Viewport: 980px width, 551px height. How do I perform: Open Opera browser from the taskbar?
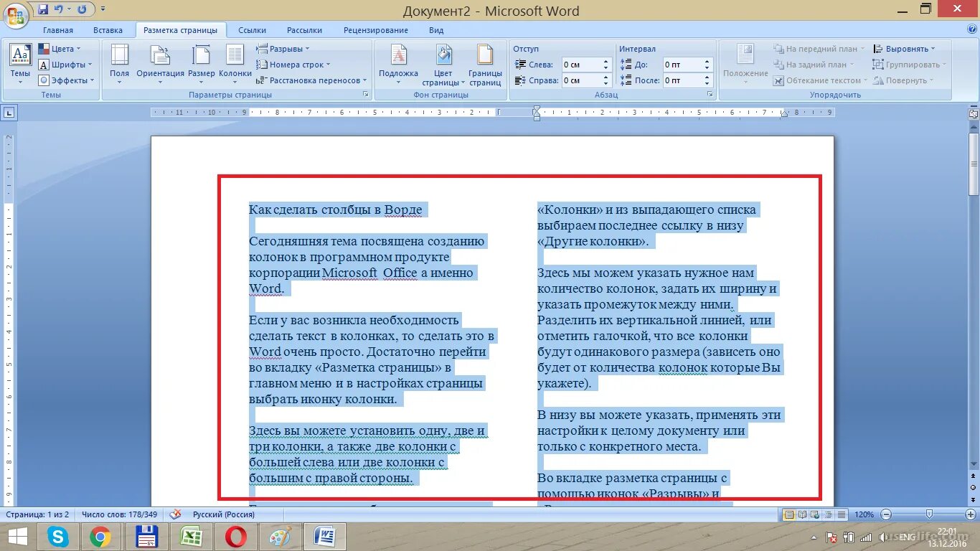point(235,537)
